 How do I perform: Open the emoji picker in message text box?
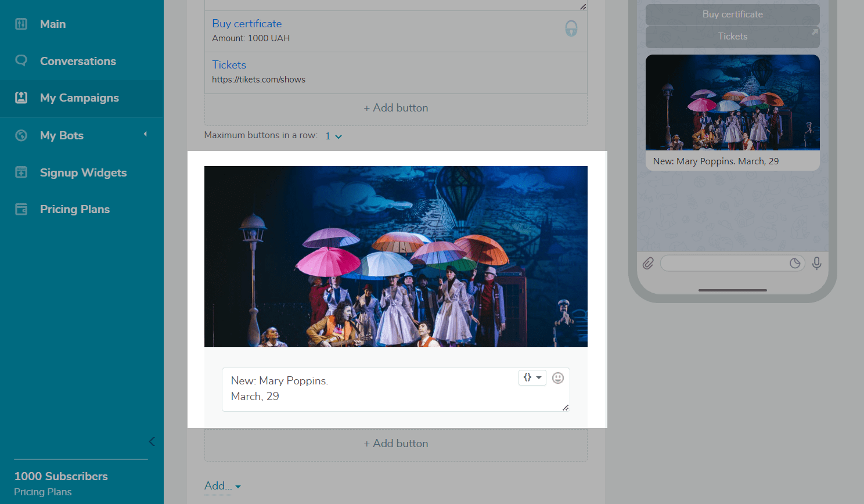(557, 378)
